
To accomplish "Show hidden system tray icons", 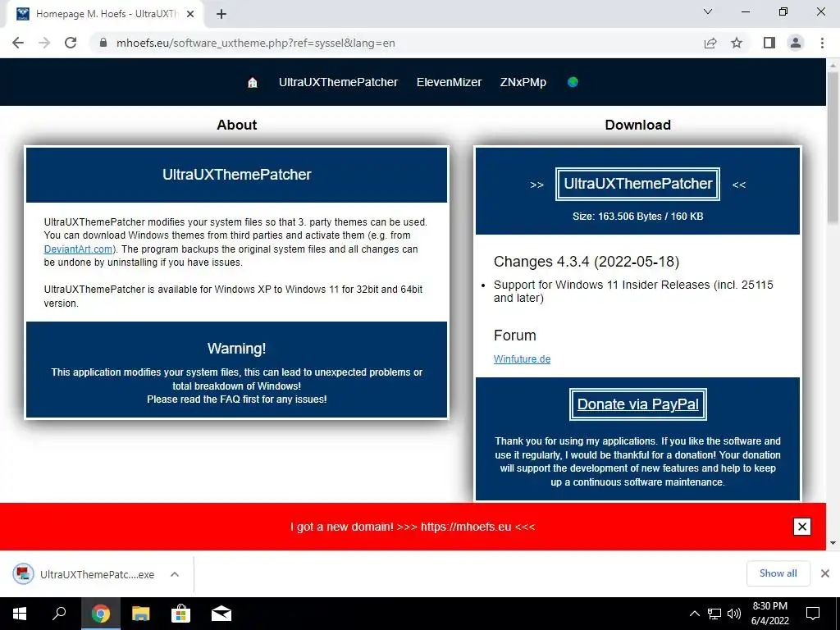I will (694, 614).
